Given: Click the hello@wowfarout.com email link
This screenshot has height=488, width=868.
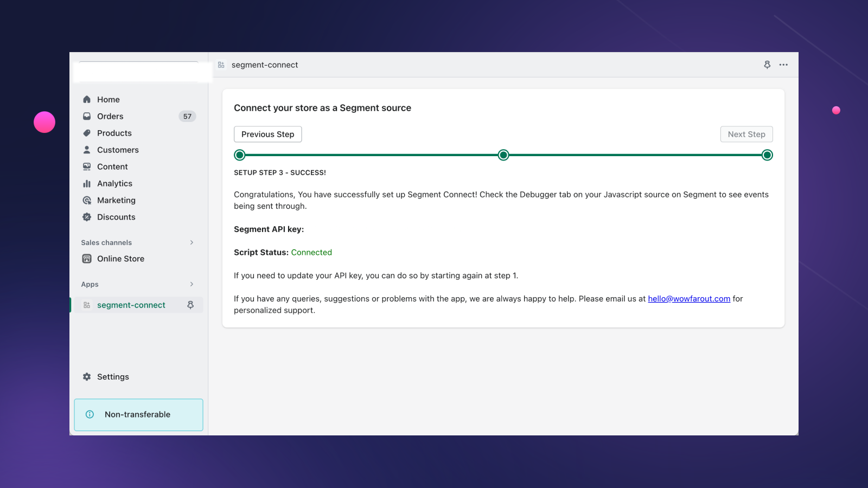Looking at the screenshot, I should (x=689, y=299).
